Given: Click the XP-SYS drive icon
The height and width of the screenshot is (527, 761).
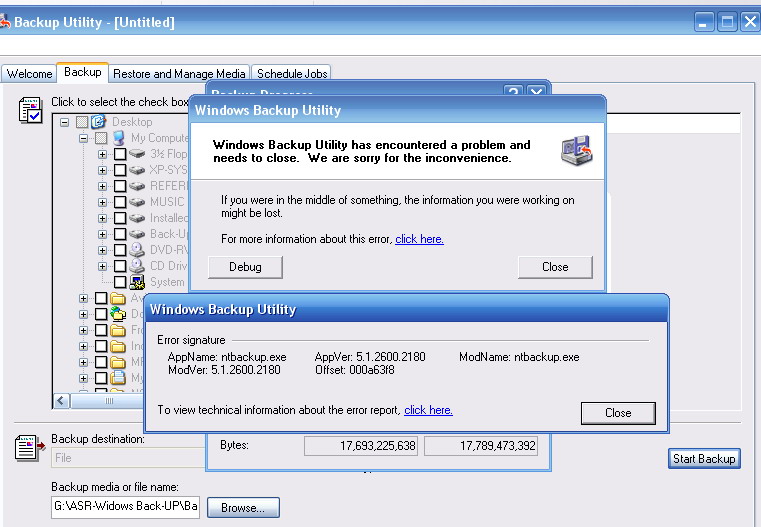Looking at the screenshot, I should (137, 170).
